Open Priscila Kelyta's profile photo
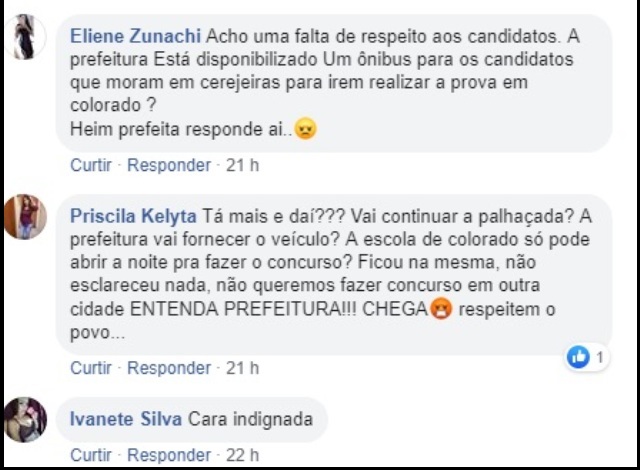The width and height of the screenshot is (640, 470). (x=27, y=216)
